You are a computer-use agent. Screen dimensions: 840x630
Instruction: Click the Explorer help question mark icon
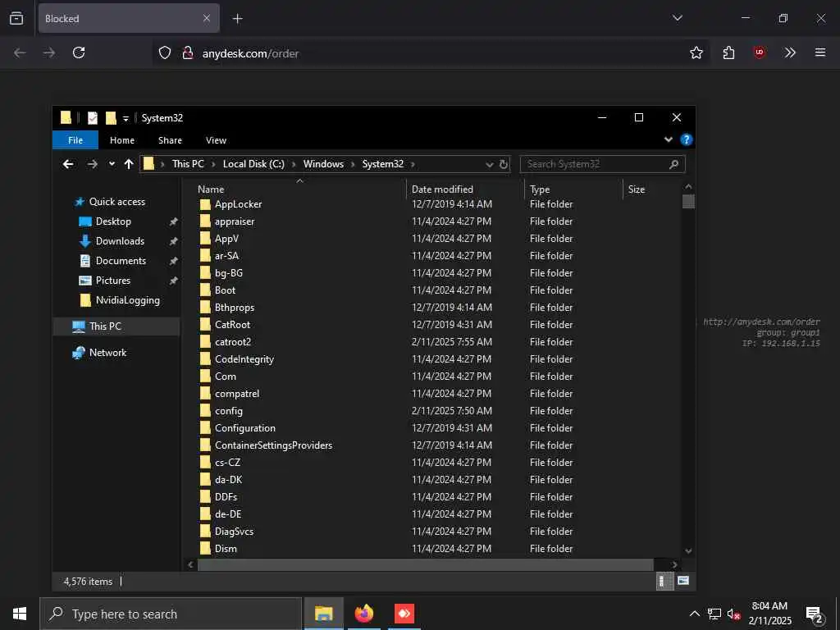point(687,139)
